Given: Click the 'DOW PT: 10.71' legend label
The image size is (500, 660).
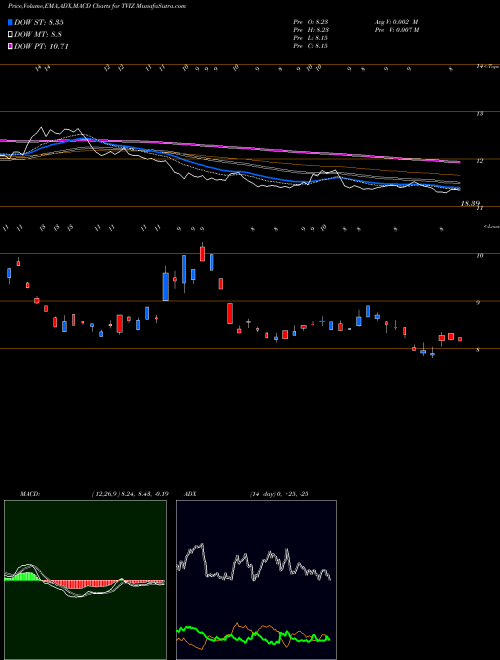Looking at the screenshot, I should [41, 46].
